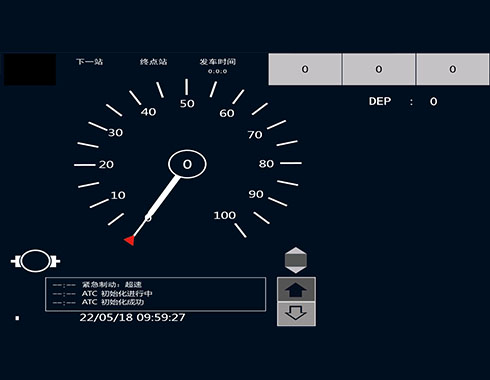Click the message scroll-up arrow button
The image size is (490, 380).
click(296, 289)
